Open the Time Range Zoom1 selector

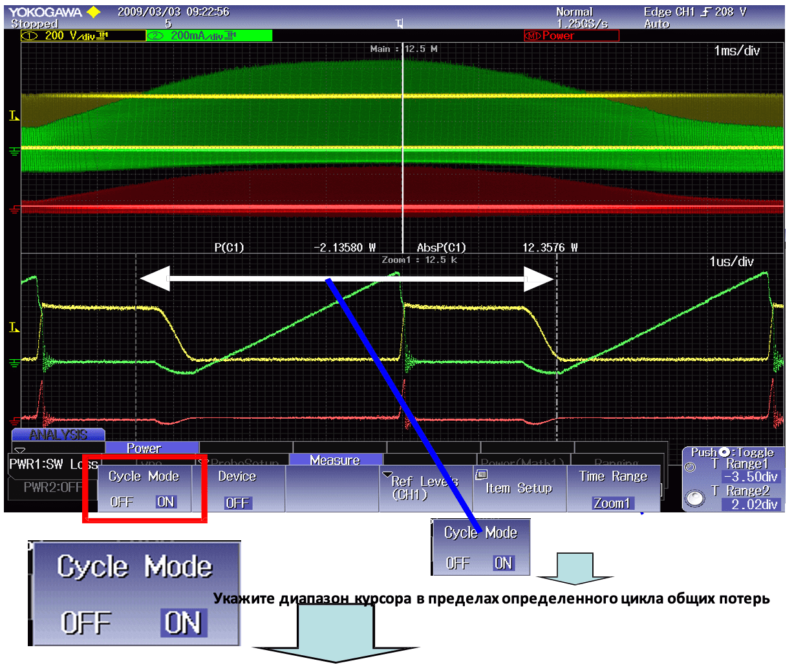point(612,503)
